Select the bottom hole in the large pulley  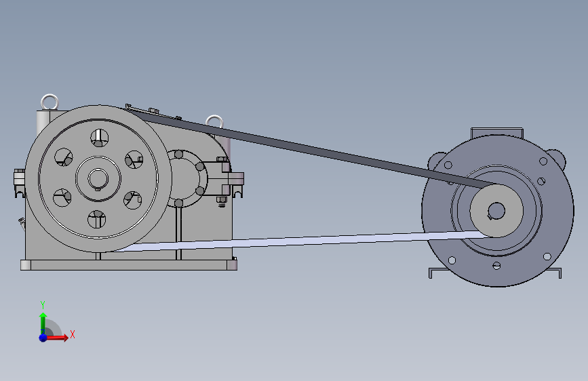97,220
